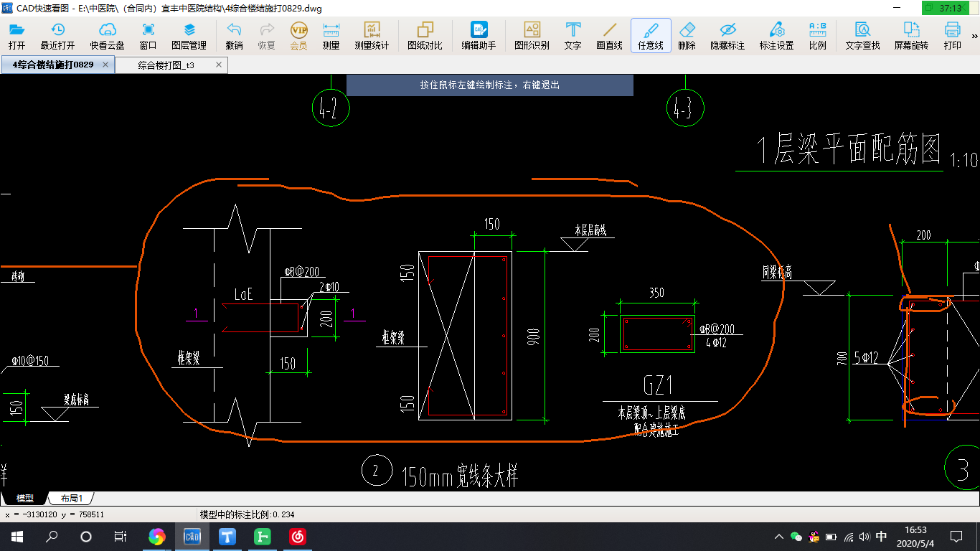Click the 打开 (Open) toolbar icon

[17, 36]
